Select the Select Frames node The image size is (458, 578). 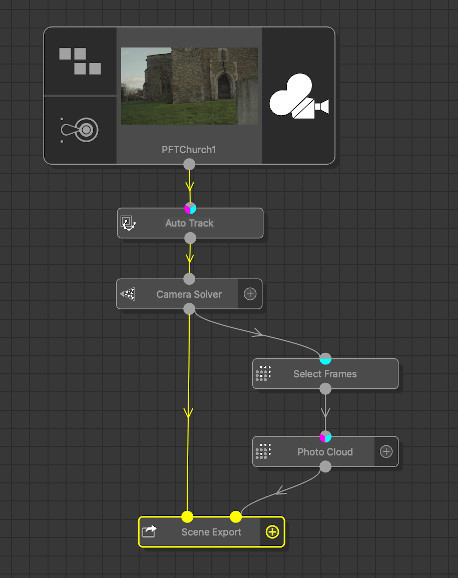[x=325, y=374]
